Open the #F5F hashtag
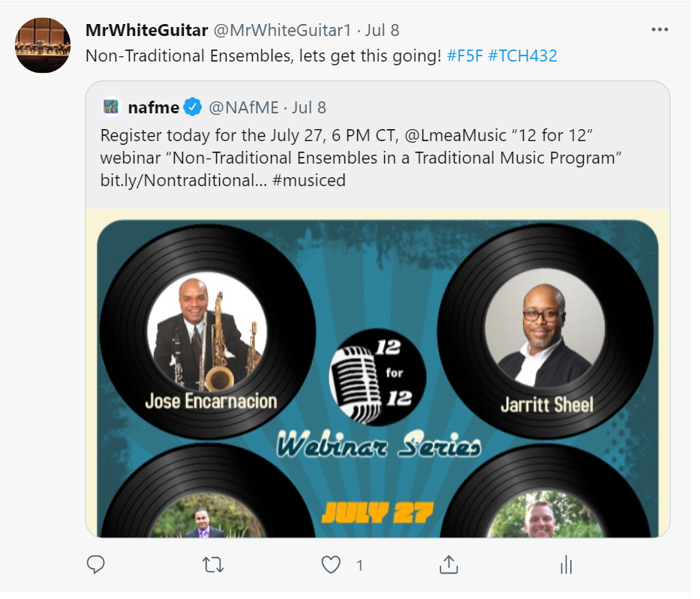This screenshot has height=599, width=700. tap(464, 56)
